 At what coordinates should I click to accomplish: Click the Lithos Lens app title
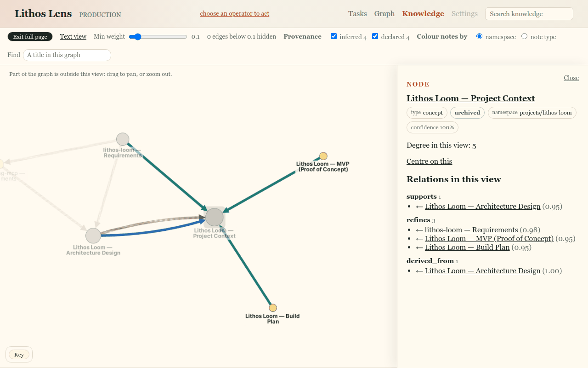coord(43,14)
